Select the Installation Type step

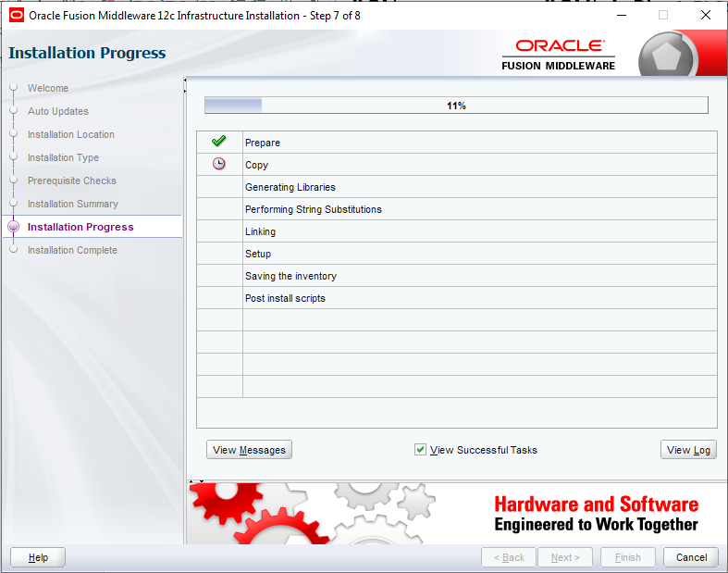63,157
